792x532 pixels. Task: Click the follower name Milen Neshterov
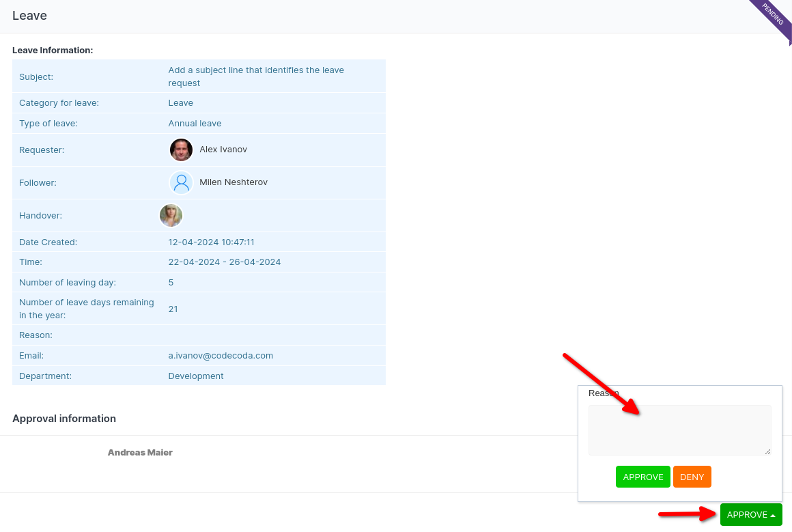(234, 182)
